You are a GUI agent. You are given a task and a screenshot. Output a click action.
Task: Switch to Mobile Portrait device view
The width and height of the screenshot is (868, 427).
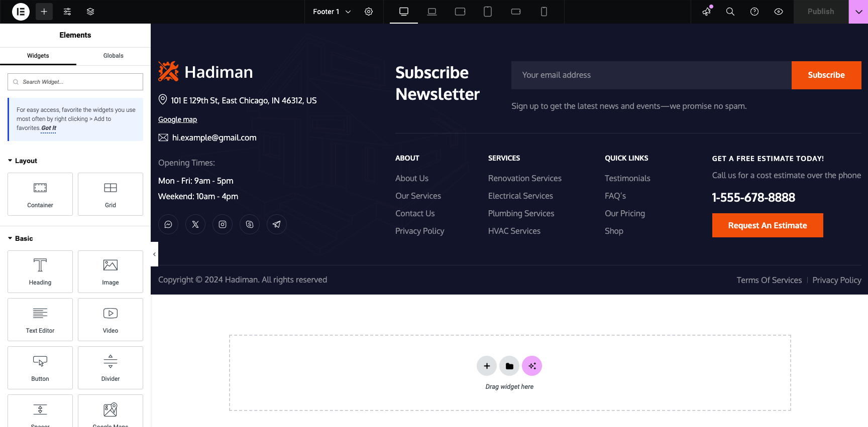pos(544,12)
